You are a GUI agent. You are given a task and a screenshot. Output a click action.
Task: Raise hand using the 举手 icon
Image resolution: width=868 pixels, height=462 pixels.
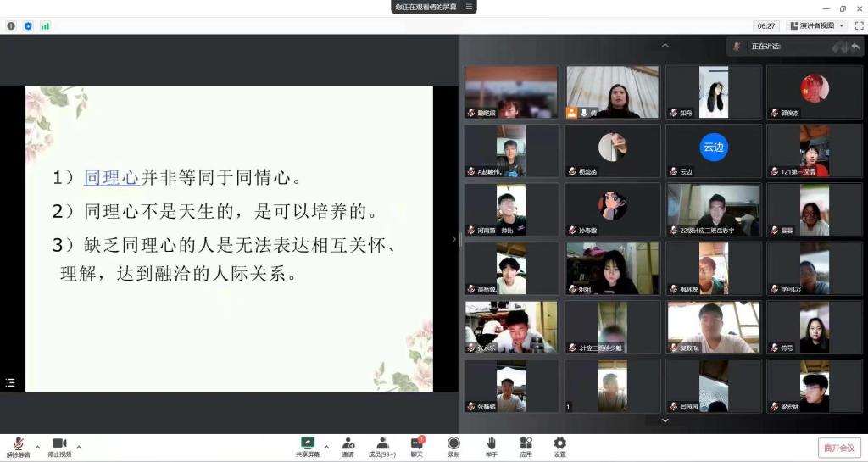tap(491, 446)
